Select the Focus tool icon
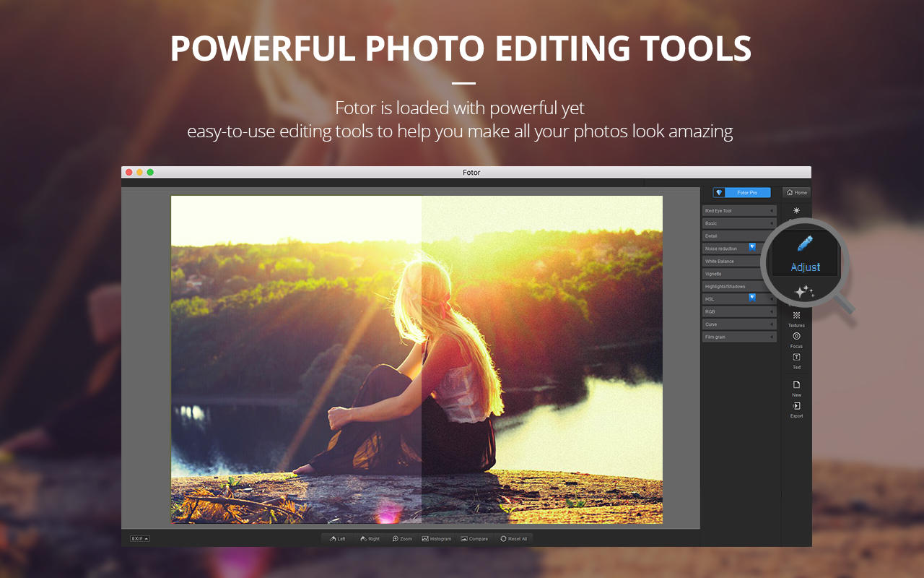924x578 pixels. [796, 337]
